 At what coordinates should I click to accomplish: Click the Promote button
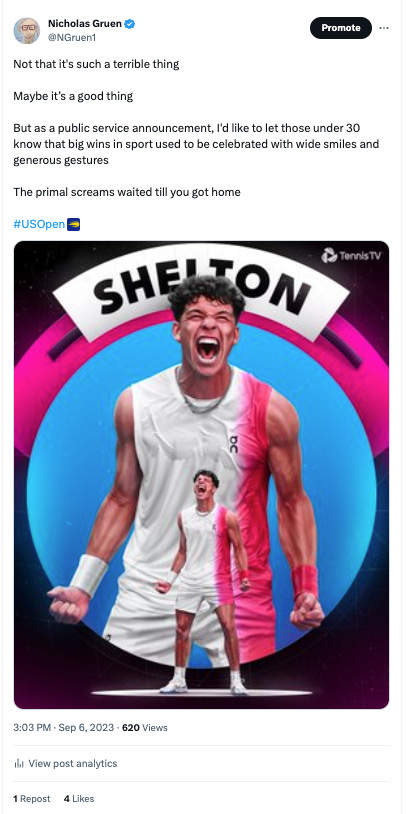pos(341,28)
